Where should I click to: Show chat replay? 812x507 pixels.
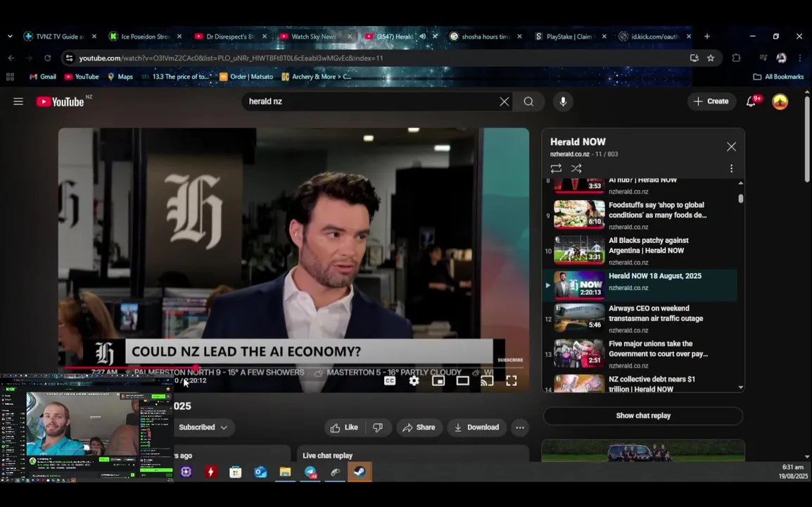(x=643, y=415)
